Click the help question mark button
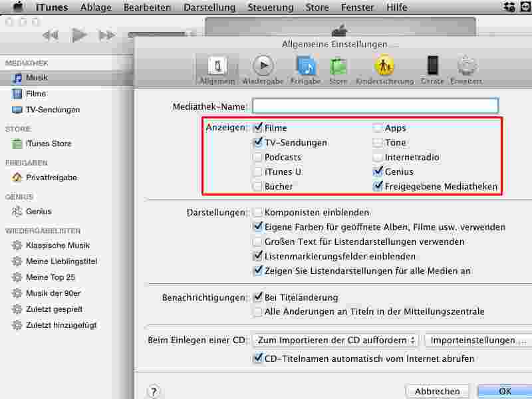The image size is (532, 399). tap(154, 391)
